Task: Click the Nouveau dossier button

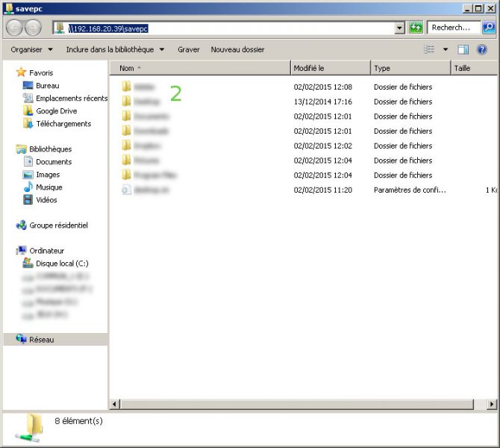Action: pos(237,50)
